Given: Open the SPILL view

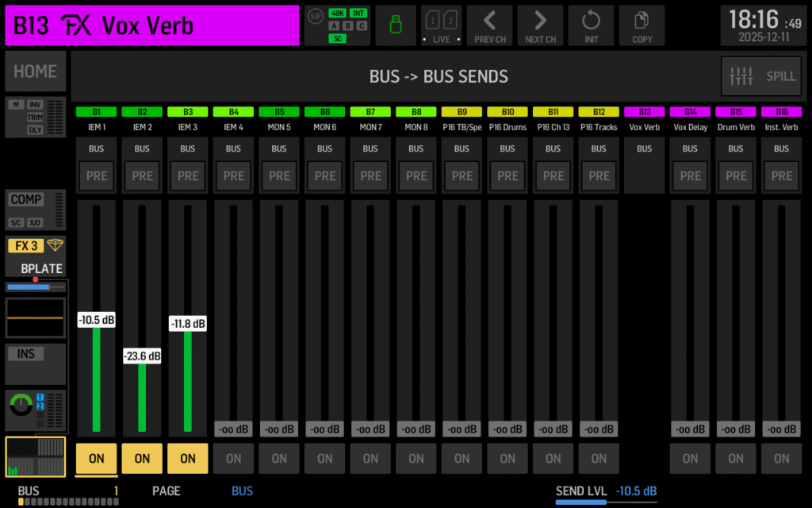Looking at the screenshot, I should click(x=760, y=76).
